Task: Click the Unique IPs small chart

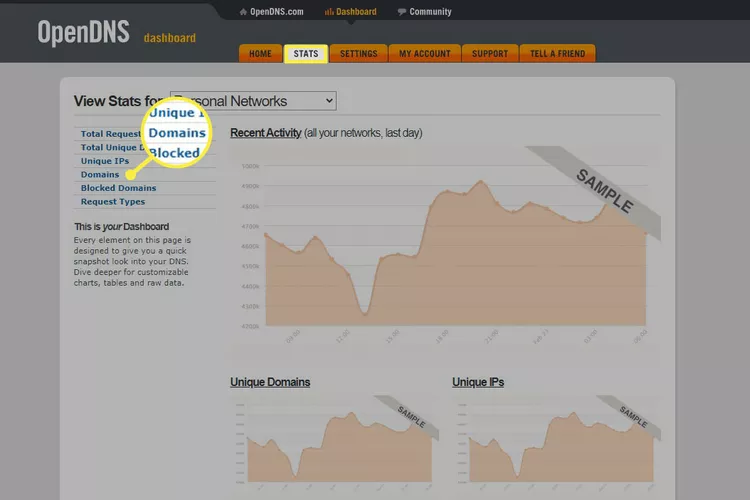Action: pos(557,443)
